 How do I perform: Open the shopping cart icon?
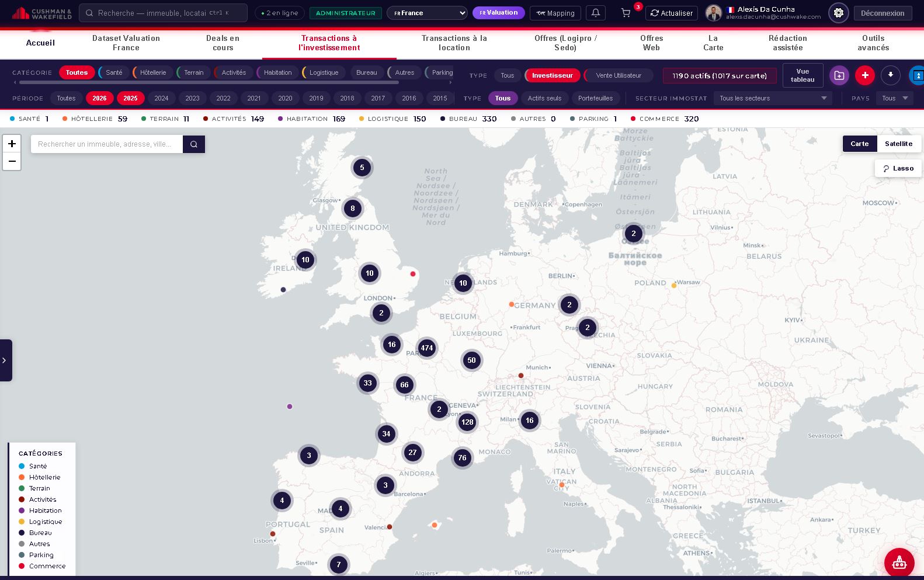pos(626,13)
